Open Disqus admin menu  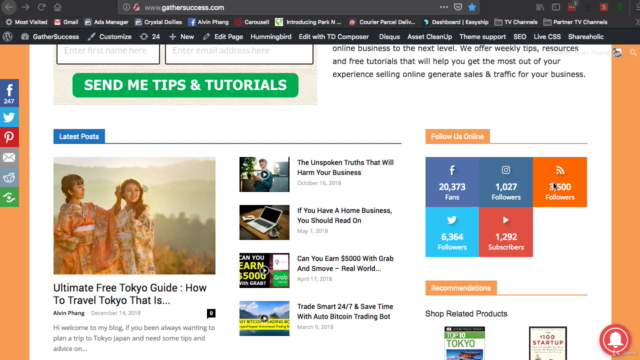tap(389, 37)
